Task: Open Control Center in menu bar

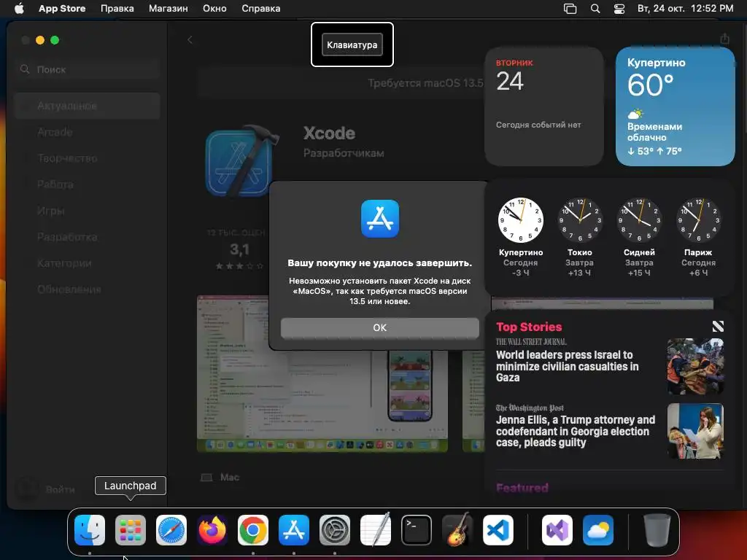Action: (x=619, y=9)
